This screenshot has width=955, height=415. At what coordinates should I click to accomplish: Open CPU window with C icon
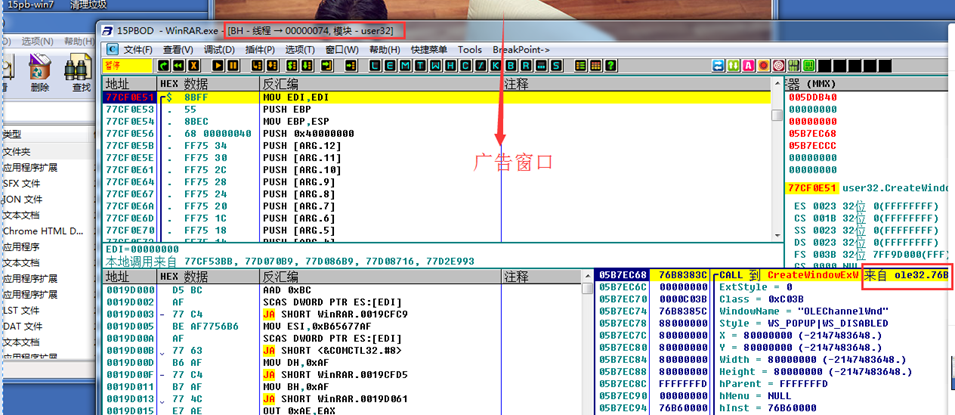pos(465,65)
